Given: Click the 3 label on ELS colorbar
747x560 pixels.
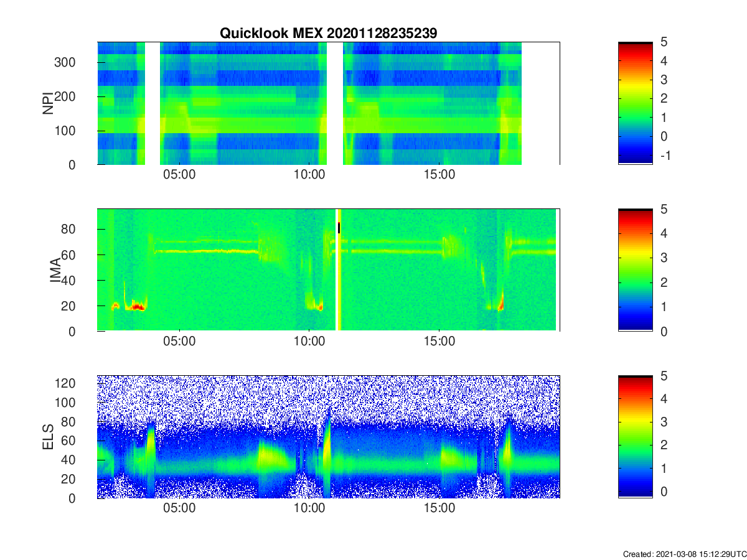Looking at the screenshot, I should [664, 422].
